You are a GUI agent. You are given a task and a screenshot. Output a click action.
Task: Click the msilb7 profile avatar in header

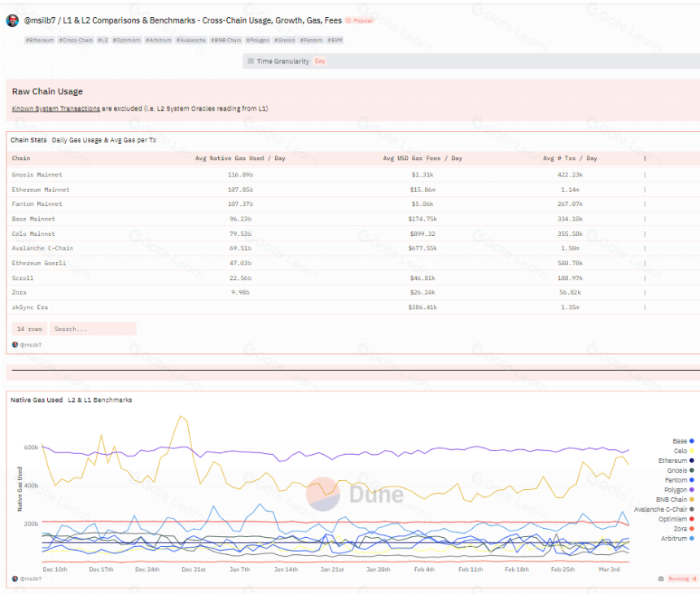click(12, 20)
